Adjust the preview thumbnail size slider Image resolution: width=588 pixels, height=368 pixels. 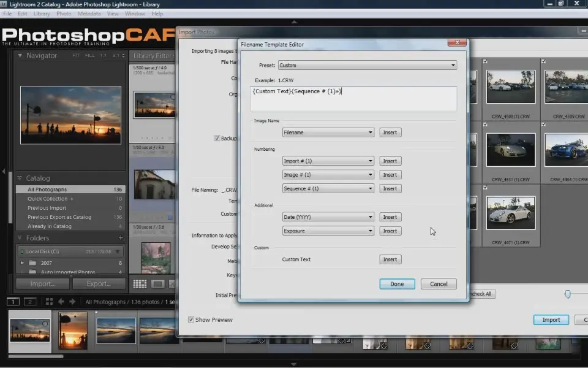pyautogui.click(x=567, y=294)
